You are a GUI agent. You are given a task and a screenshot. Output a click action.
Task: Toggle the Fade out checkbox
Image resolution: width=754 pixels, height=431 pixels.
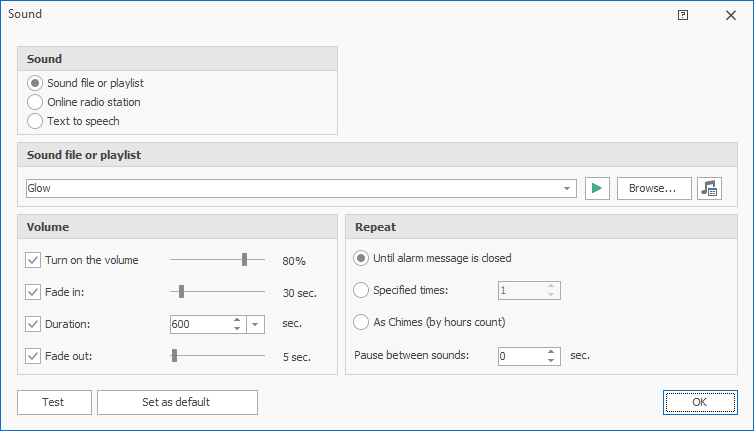pyautogui.click(x=33, y=355)
